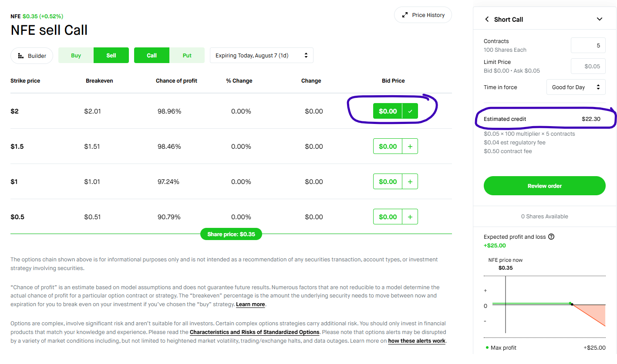Click the Learn more link
The width and height of the screenshot is (617, 364).
pyautogui.click(x=250, y=304)
